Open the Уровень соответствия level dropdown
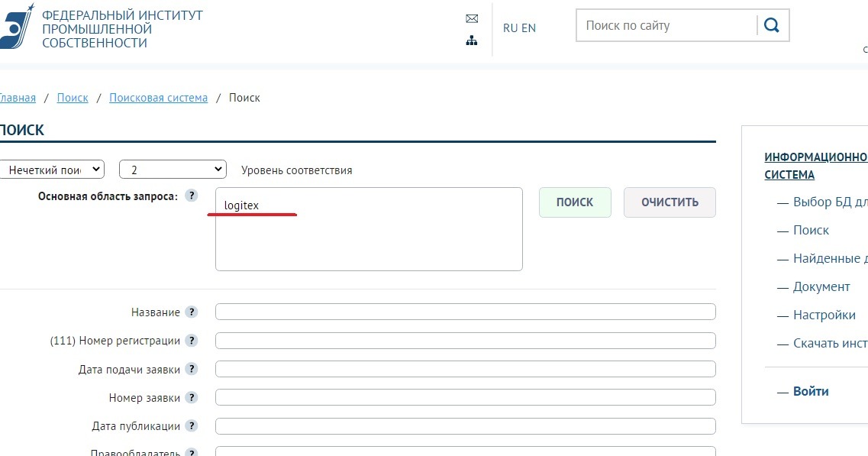The height and width of the screenshot is (456, 868). click(173, 170)
